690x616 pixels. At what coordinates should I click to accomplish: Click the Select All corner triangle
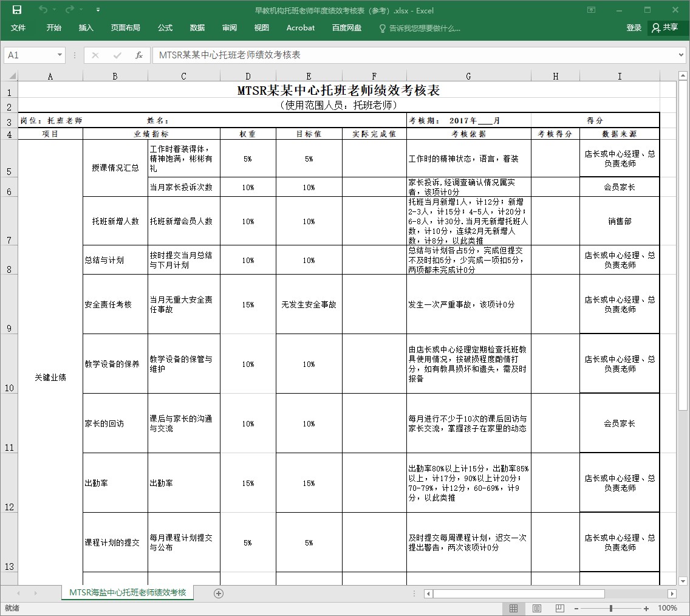[x=10, y=76]
